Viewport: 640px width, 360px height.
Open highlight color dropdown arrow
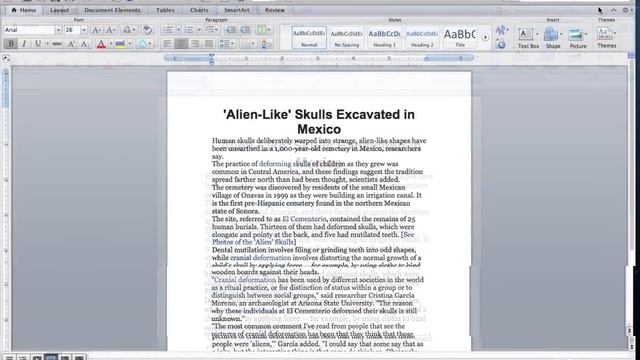pos(130,44)
